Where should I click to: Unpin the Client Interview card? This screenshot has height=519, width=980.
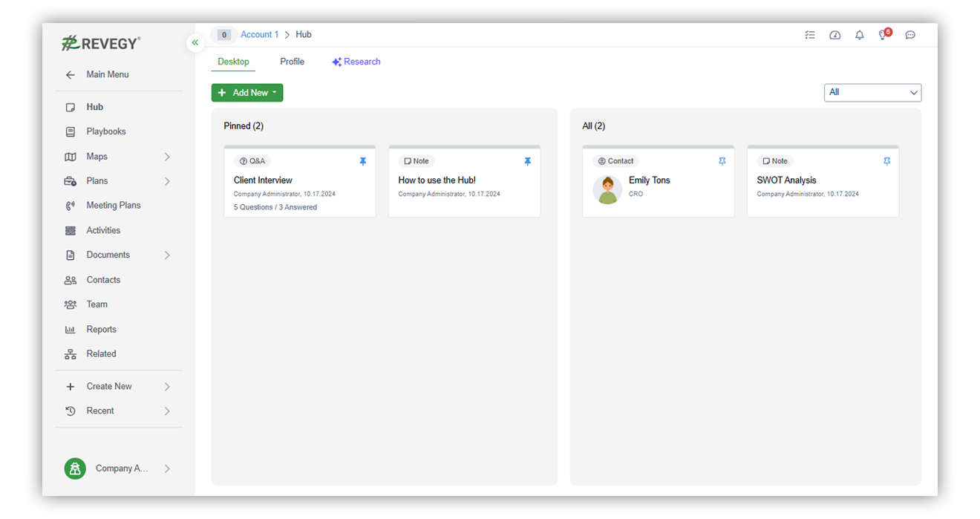click(x=363, y=161)
